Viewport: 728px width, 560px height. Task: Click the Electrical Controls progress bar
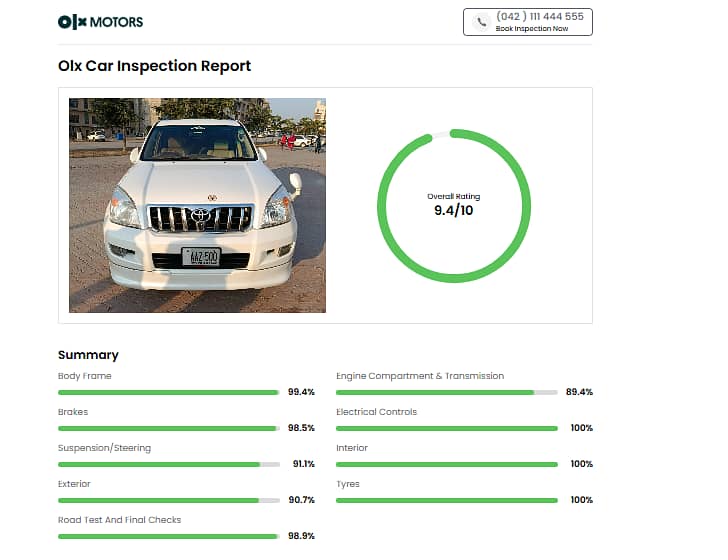[x=446, y=428]
